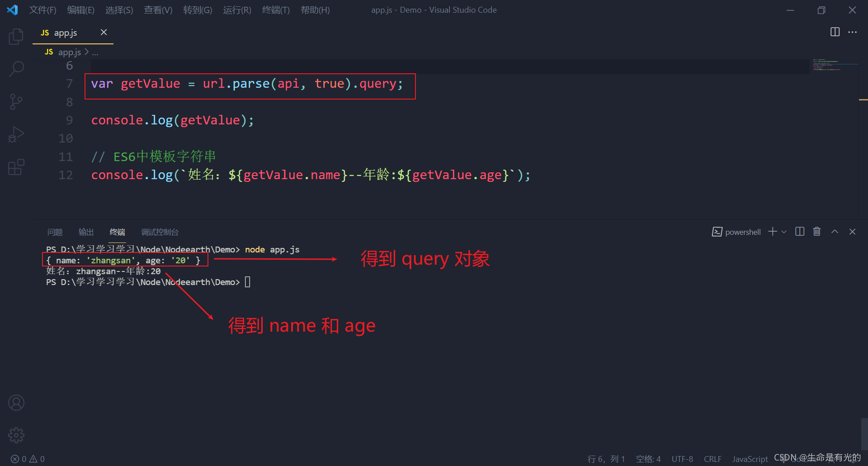Switch to the 调试控制台 panel tab
Viewport: 868px width, 466px height.
point(160,232)
